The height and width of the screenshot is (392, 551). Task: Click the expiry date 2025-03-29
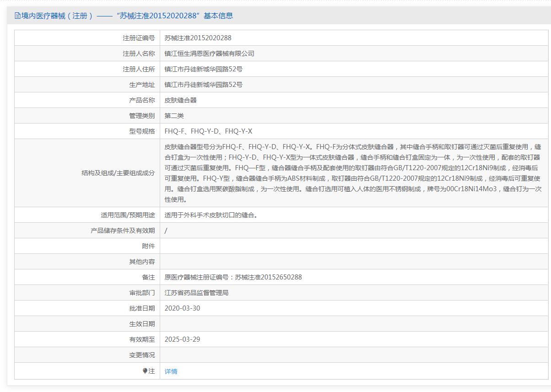click(182, 339)
